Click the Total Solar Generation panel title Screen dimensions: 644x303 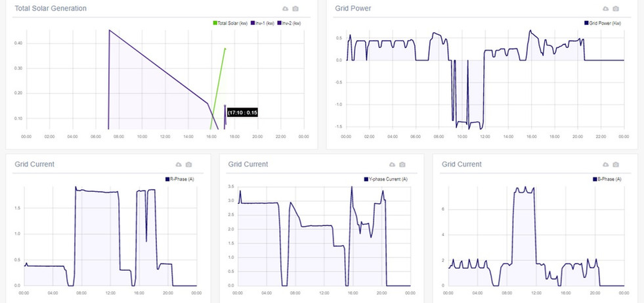pyautogui.click(x=51, y=9)
